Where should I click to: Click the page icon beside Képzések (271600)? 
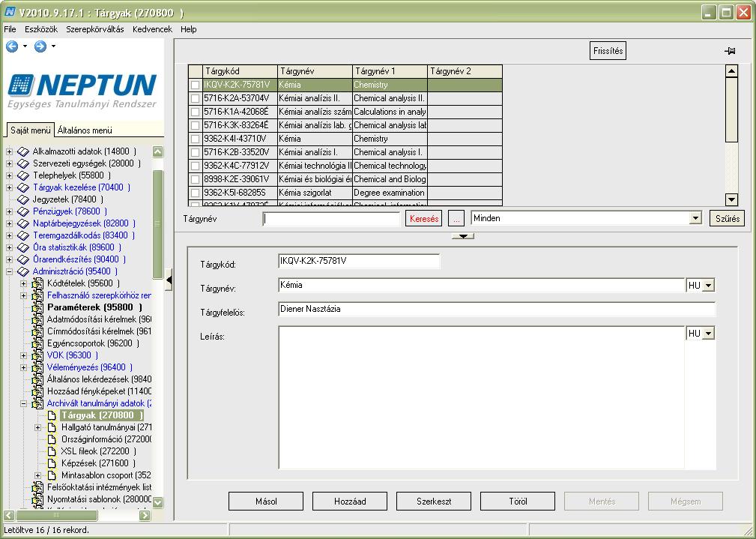point(52,464)
